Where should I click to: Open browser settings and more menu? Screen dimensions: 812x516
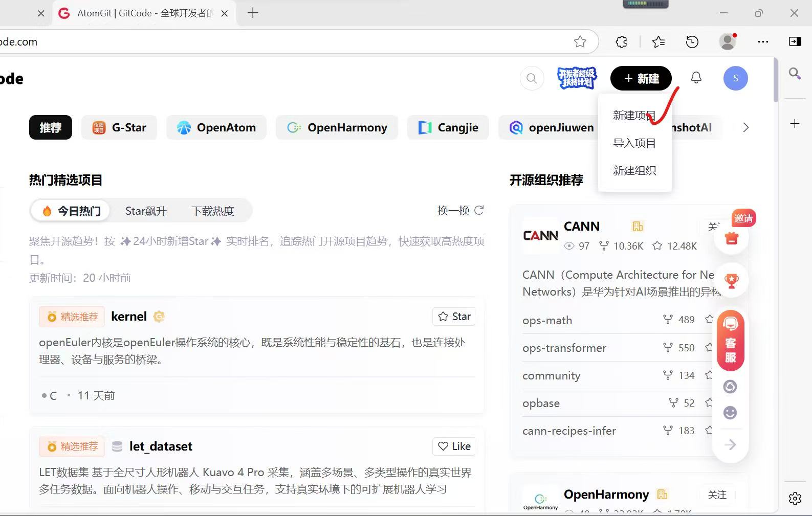763,42
